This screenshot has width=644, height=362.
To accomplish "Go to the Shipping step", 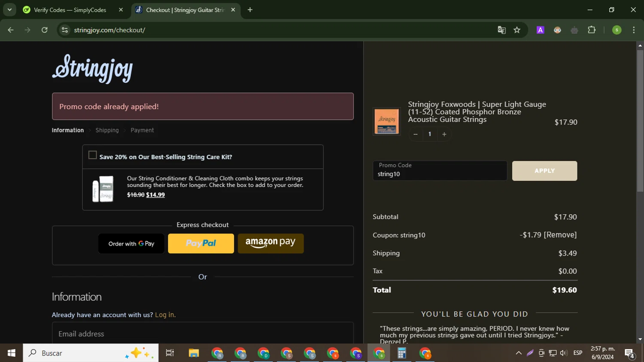I will 107,130.
